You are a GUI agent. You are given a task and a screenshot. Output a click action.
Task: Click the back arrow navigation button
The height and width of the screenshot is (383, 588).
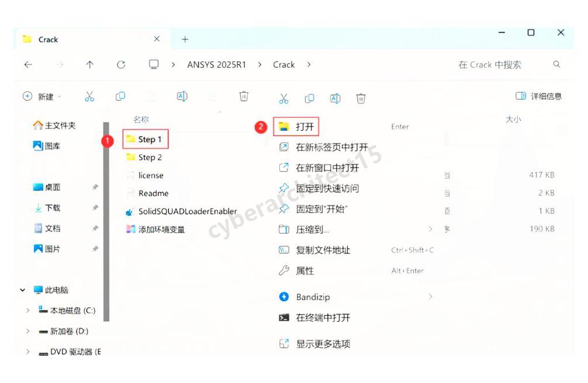[28, 65]
